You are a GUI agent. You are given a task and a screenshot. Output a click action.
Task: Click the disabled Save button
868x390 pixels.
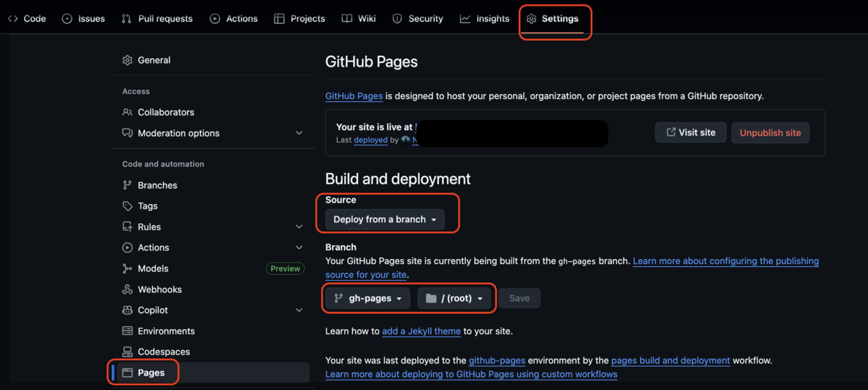519,298
